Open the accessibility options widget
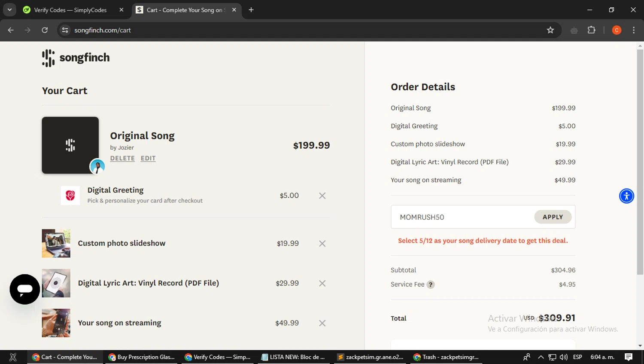 click(626, 196)
